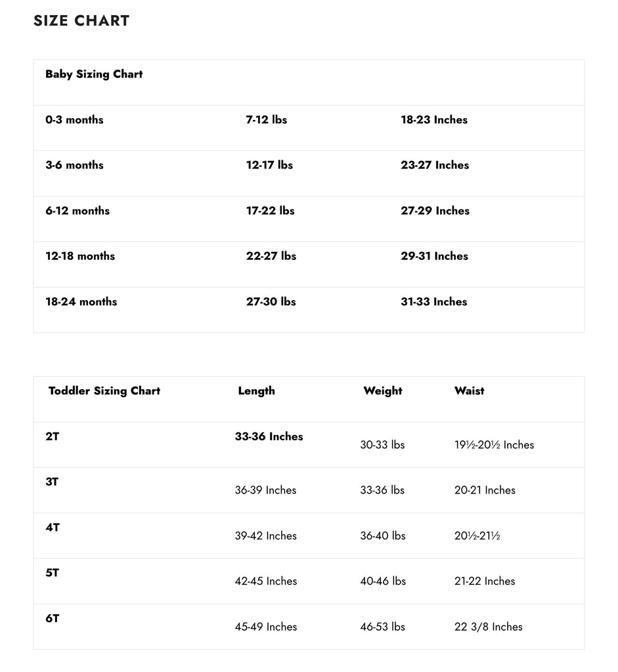Select the 29-31 Inches cell
Image resolution: width=618 pixels, height=672 pixels.
[x=434, y=257]
